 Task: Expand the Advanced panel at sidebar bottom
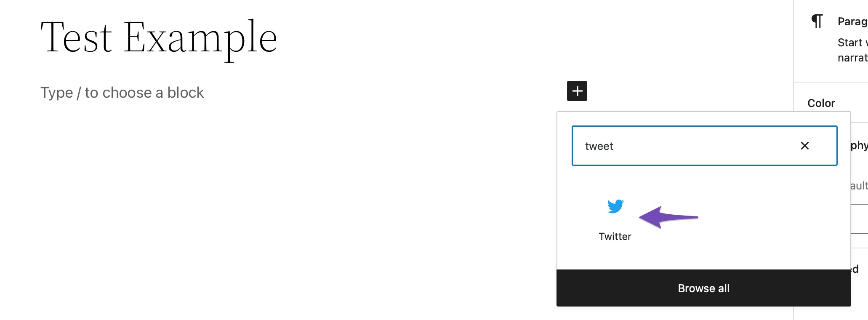[859, 269]
